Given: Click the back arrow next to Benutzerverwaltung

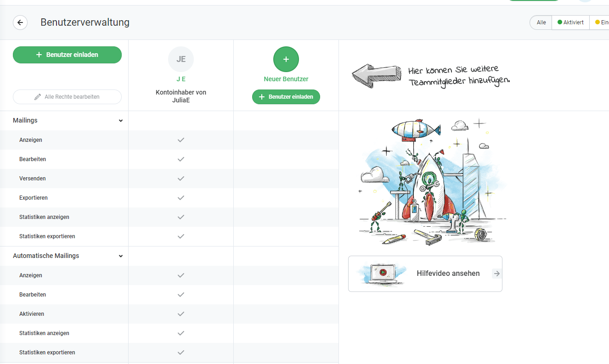Looking at the screenshot, I should tap(20, 22).
